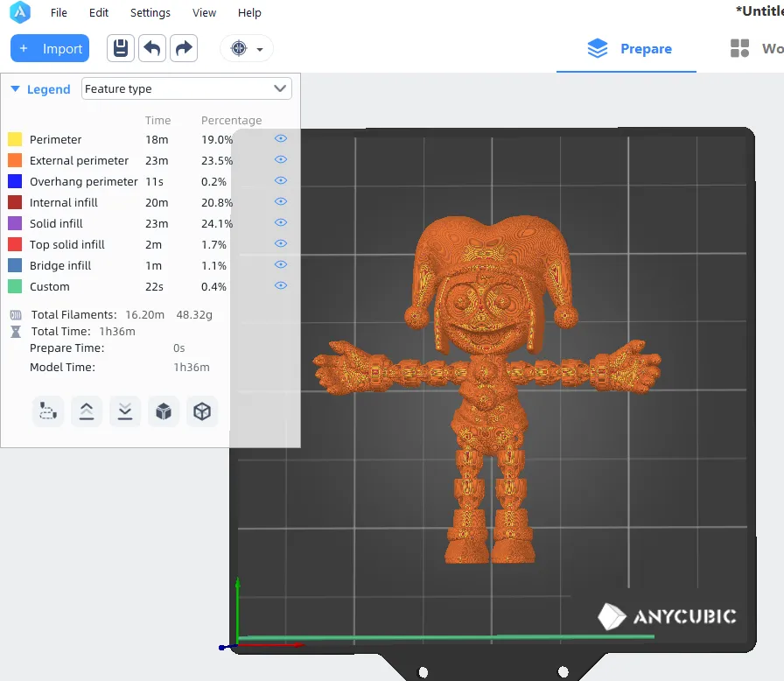Click the yellow Perimeter color swatch
Image resolution: width=784 pixels, height=681 pixels.
[x=15, y=139]
